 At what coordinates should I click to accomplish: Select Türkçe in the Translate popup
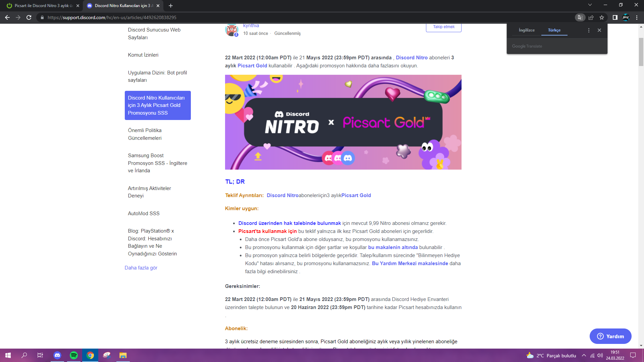(x=554, y=30)
